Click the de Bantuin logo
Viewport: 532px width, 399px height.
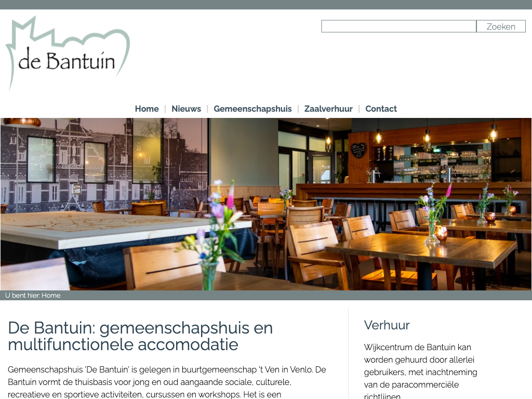tap(68, 54)
